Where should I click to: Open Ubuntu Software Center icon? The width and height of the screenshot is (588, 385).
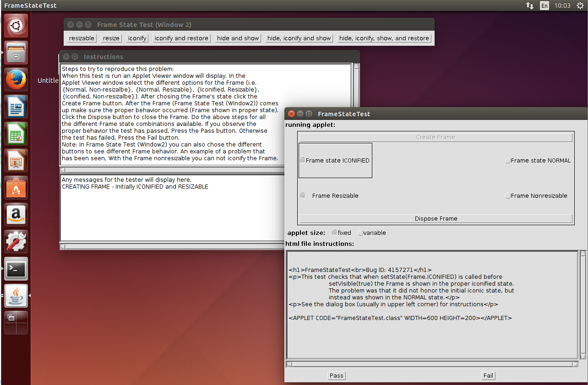(x=16, y=188)
